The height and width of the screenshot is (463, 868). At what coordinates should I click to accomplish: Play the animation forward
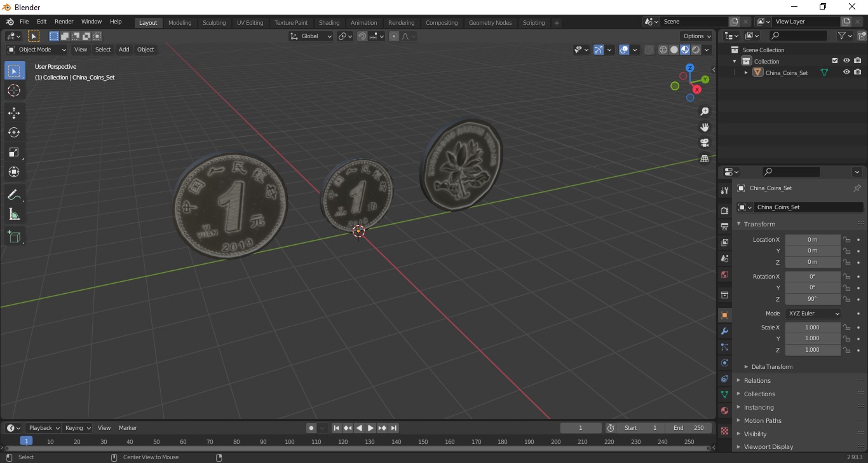point(370,428)
